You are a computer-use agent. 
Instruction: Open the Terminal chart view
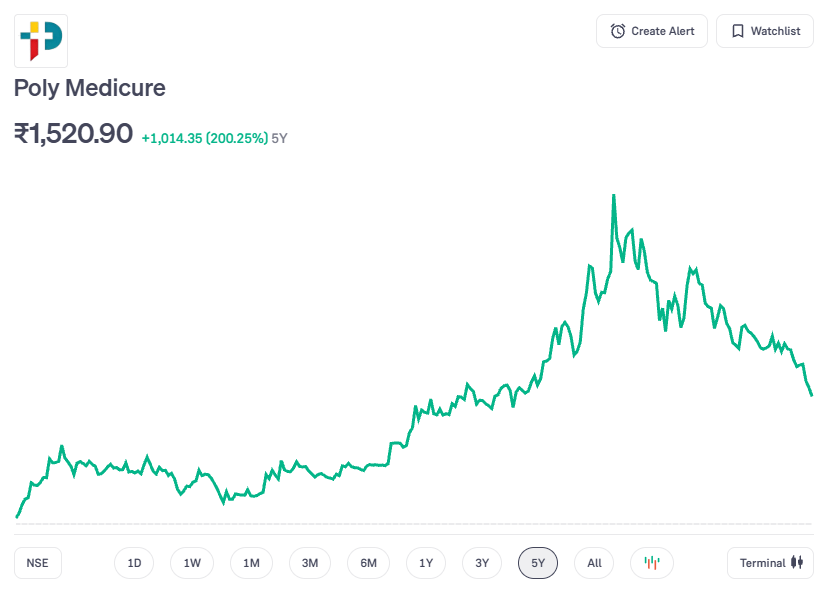[x=769, y=563]
